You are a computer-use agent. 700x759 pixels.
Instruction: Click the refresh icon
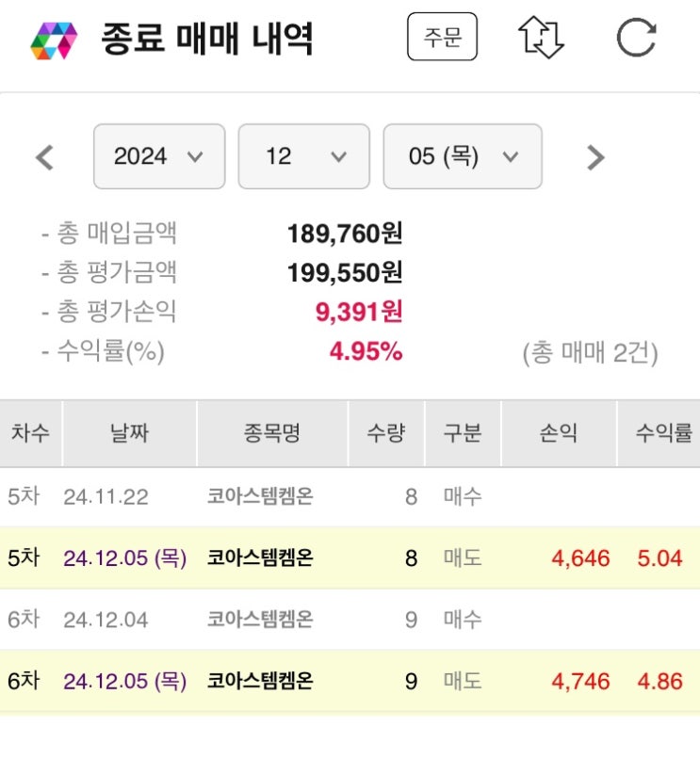(636, 40)
